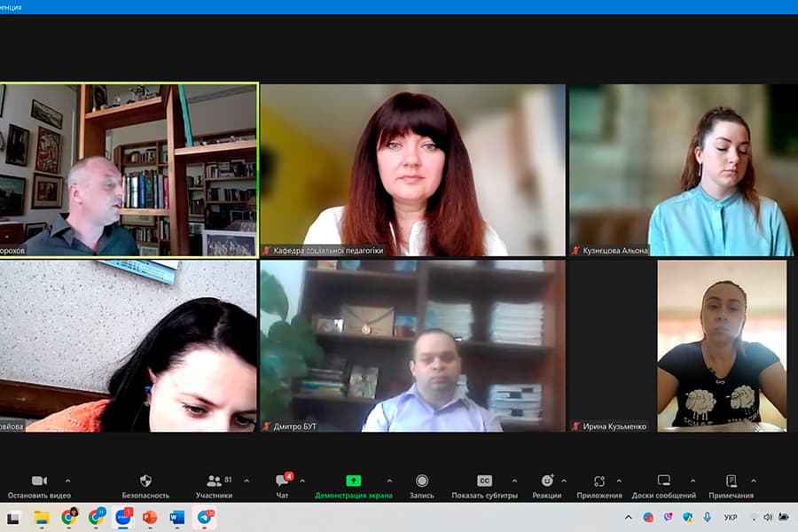Open the Безопасность security shield icon
Image resolution: width=798 pixels, height=532 pixels.
tap(145, 481)
